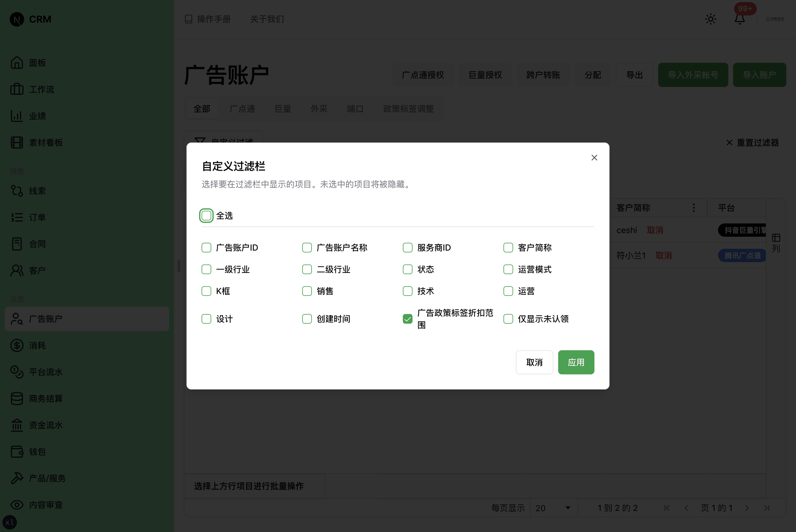Select the 工作流 sidebar icon
Image resolution: width=796 pixels, height=532 pixels.
point(41,89)
